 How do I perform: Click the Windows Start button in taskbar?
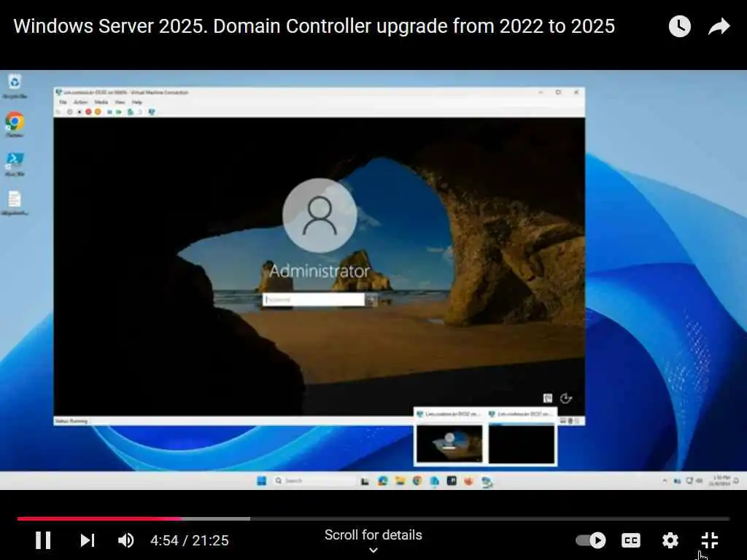(262, 481)
